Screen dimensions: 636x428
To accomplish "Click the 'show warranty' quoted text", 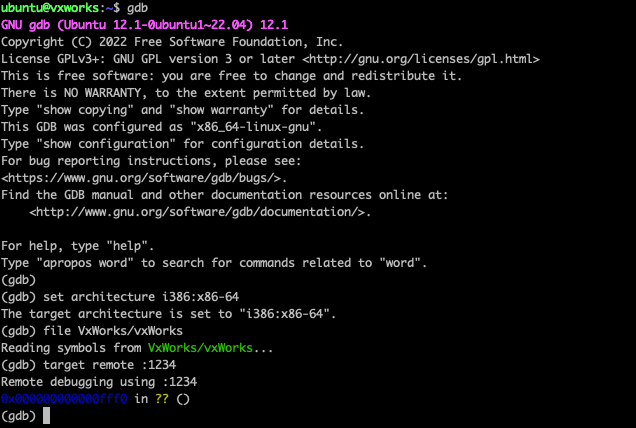I will point(221,110).
